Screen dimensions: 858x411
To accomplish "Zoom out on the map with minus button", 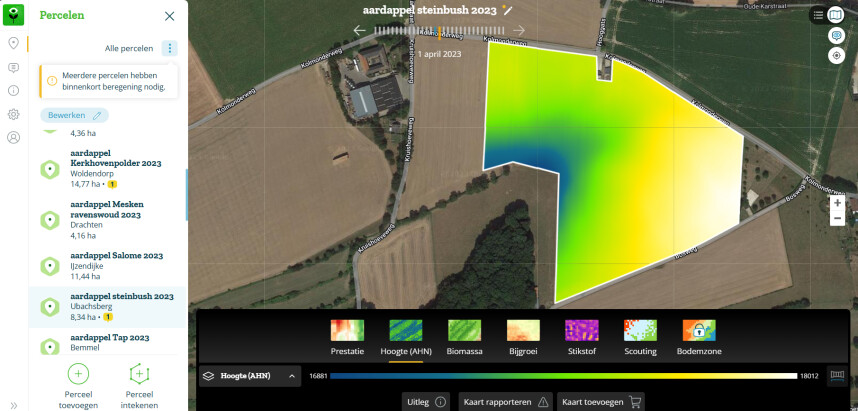I will (837, 217).
